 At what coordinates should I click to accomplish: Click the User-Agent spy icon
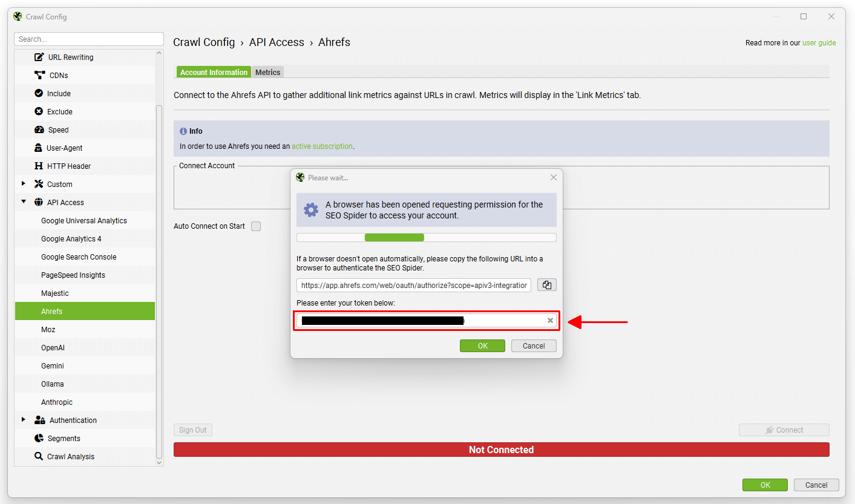coord(39,148)
